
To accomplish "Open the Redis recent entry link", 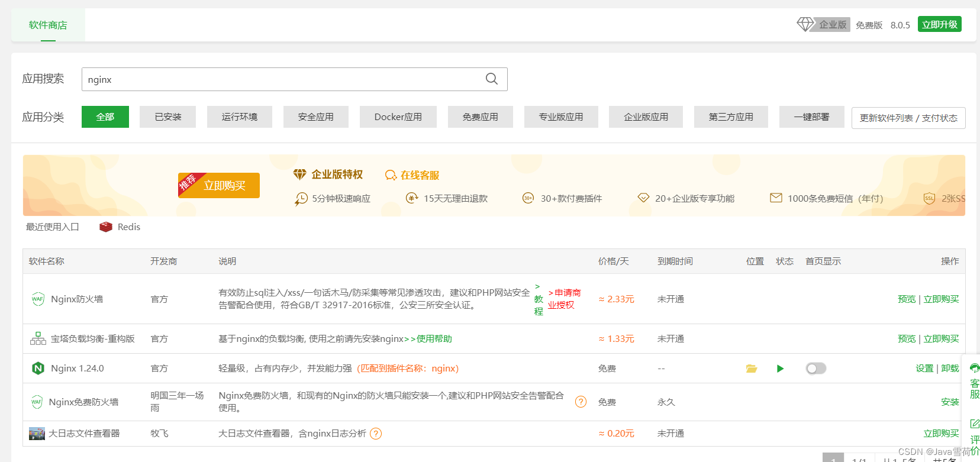I will tap(129, 227).
